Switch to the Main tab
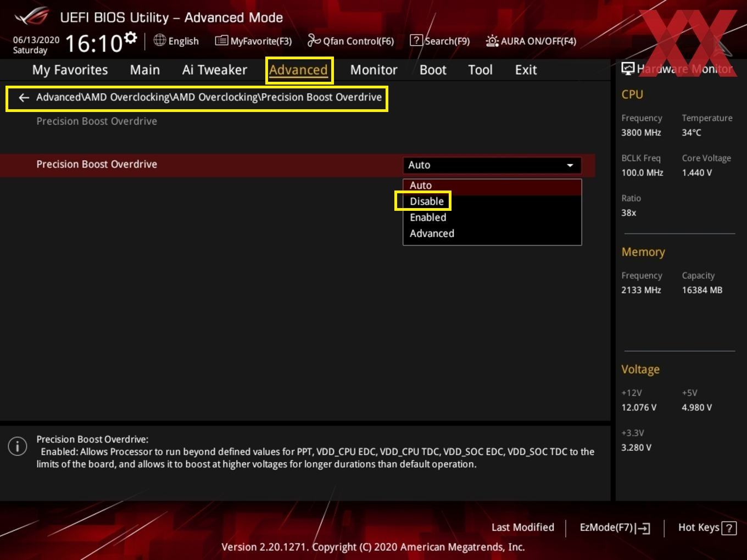 click(x=145, y=70)
